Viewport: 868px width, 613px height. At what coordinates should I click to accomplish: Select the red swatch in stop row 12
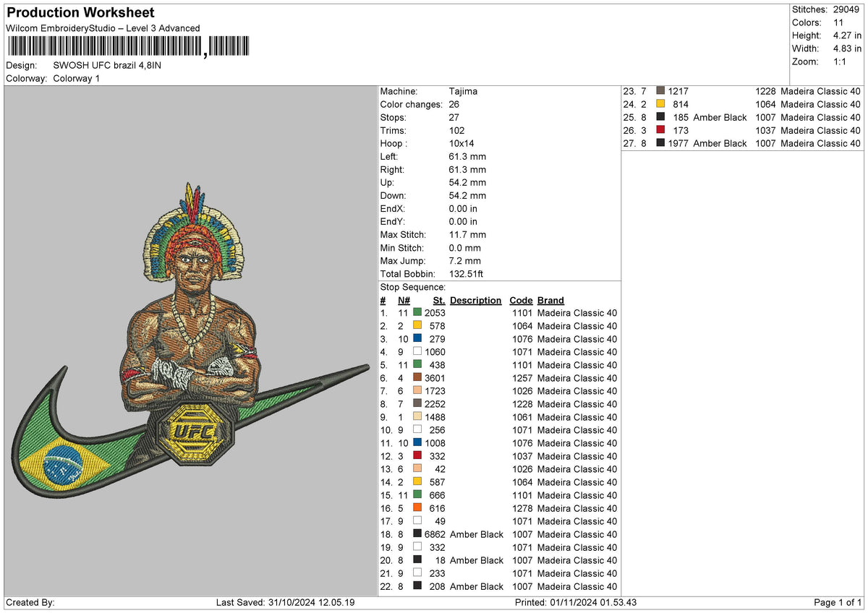coord(417,456)
